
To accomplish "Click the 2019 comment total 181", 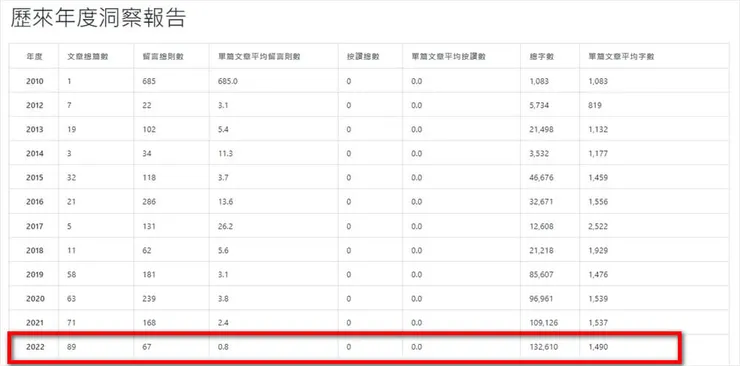I will point(149,274).
